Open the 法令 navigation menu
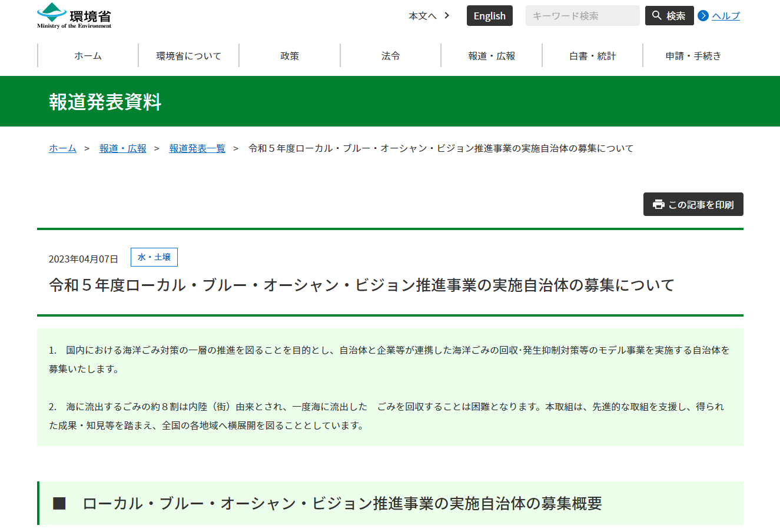This screenshot has height=532, width=780. (390, 56)
